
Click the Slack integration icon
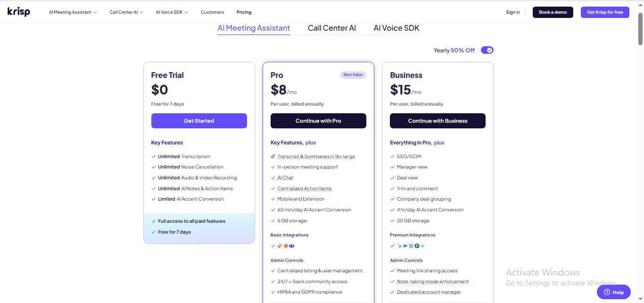[x=280, y=246]
